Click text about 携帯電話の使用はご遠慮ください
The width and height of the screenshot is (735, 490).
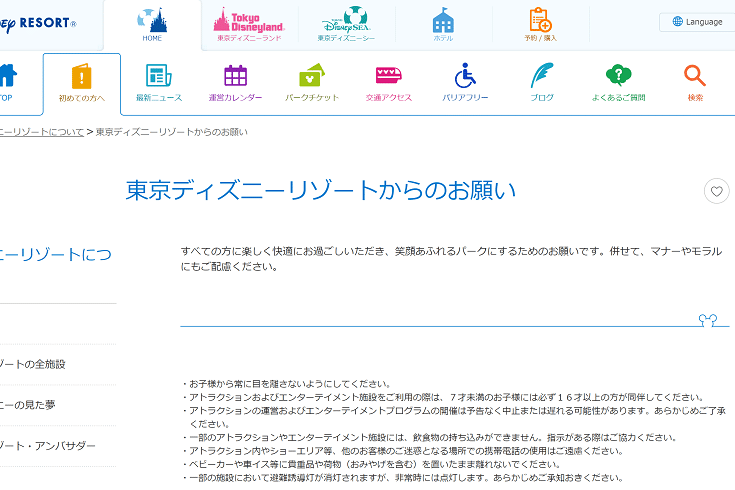[403, 451]
